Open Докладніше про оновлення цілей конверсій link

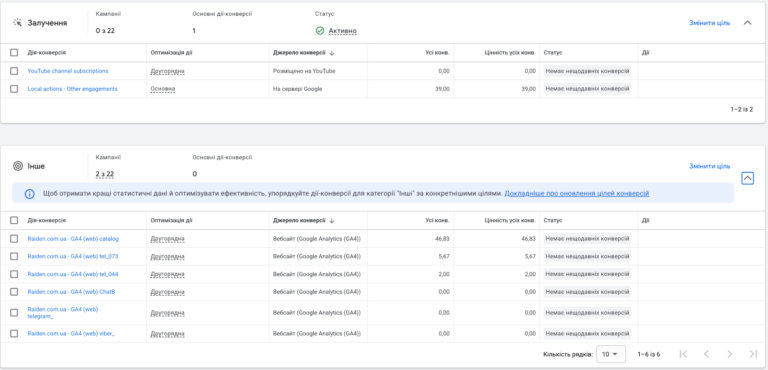pos(576,194)
